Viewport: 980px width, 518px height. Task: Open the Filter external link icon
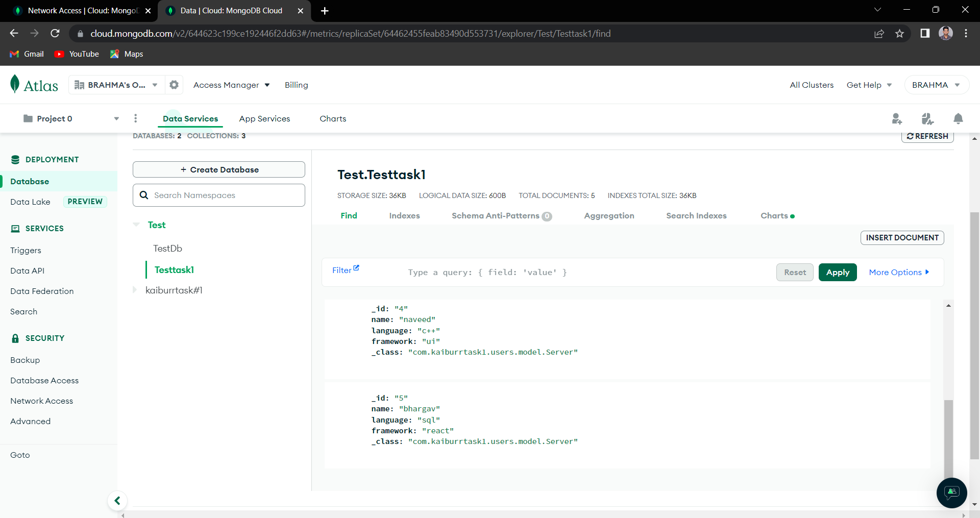coord(356,267)
